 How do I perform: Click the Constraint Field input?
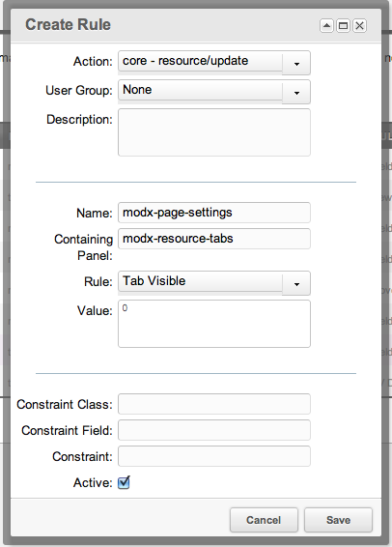tap(214, 430)
